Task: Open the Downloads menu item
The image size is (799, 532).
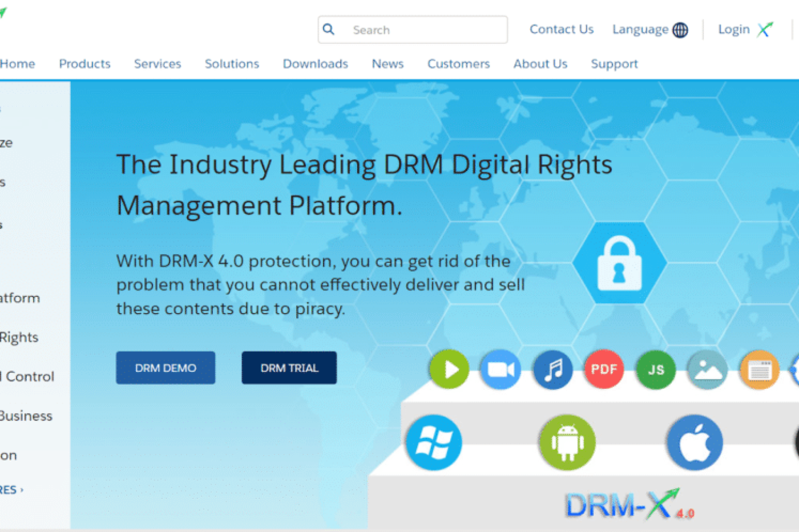Action: coord(315,64)
